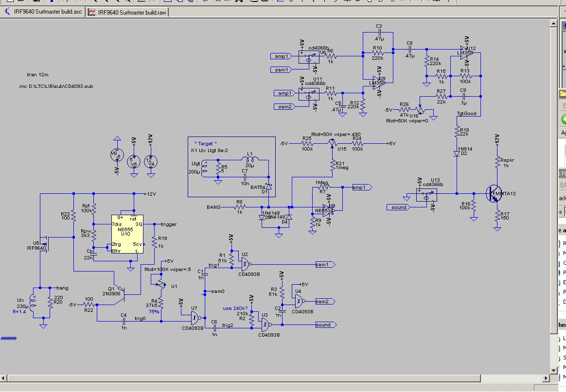Click the horizontal scrollbar left arrow
The image size is (566, 392).
coord(4,378)
